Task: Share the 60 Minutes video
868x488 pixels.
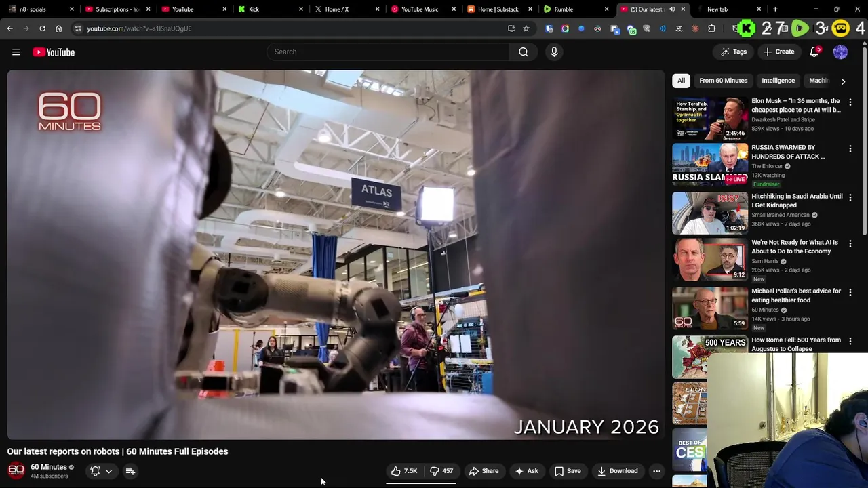Action: coord(484,471)
